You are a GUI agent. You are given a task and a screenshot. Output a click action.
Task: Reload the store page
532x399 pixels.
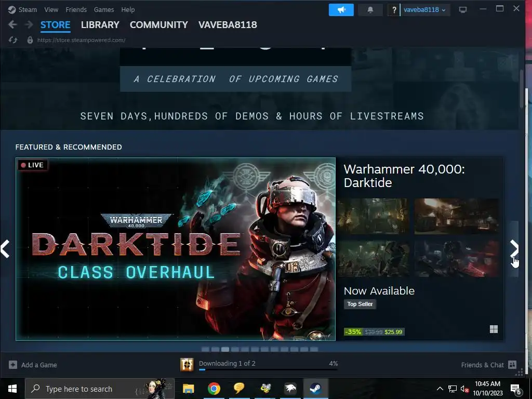click(13, 40)
